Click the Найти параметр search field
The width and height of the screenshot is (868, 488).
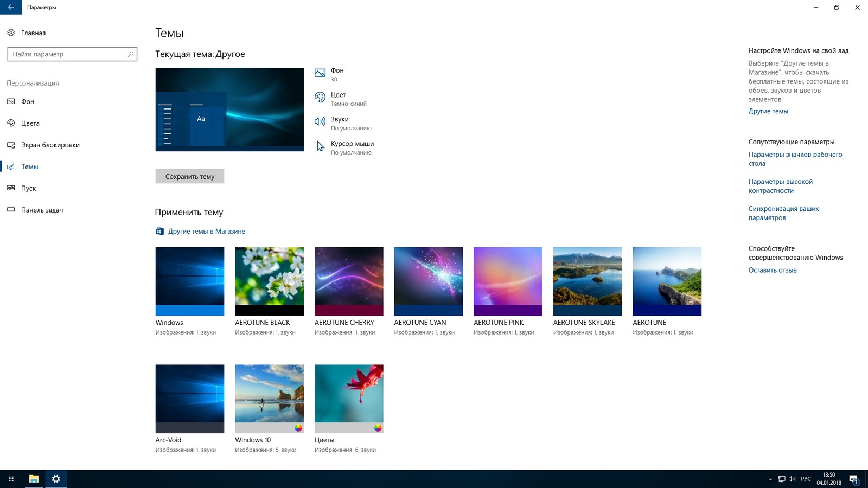pos(68,54)
